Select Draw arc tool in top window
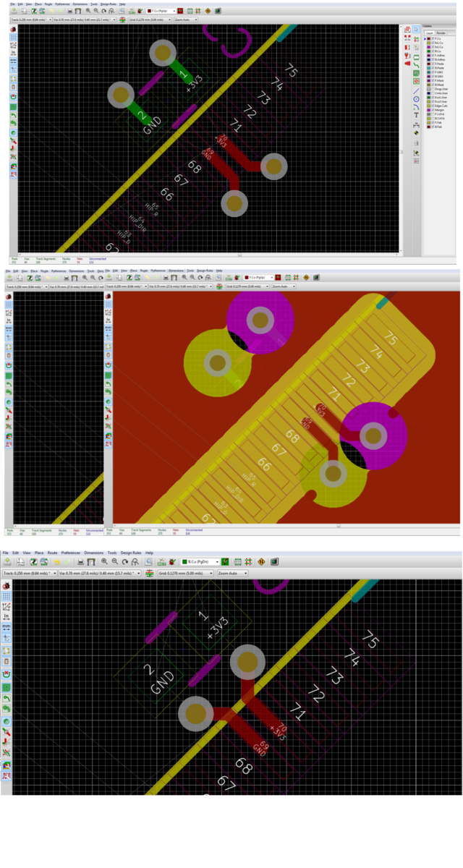The image size is (463, 868). tap(416, 107)
